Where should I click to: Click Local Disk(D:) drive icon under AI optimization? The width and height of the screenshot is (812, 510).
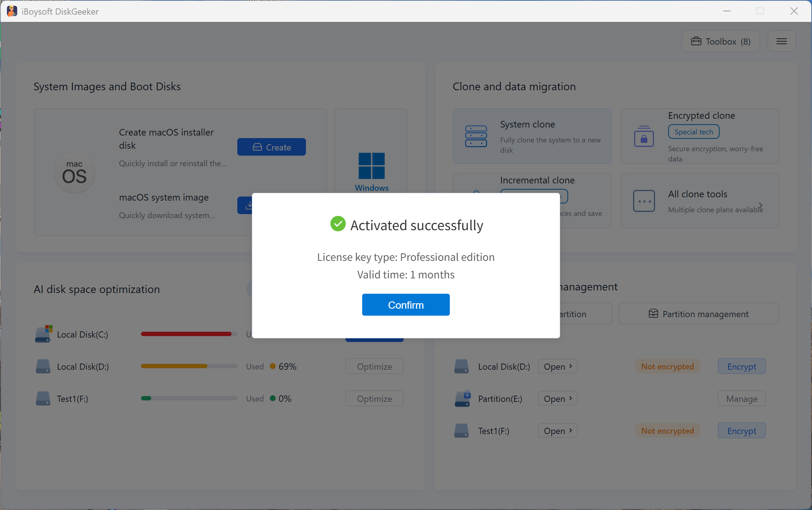[x=43, y=366]
